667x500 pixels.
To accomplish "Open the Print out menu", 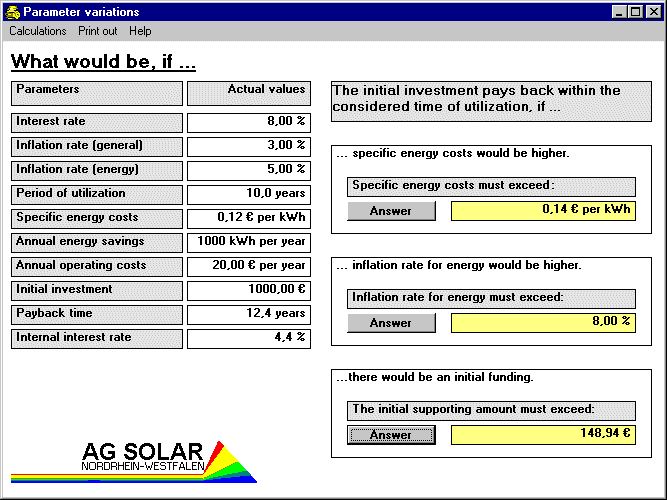I will pyautogui.click(x=97, y=31).
